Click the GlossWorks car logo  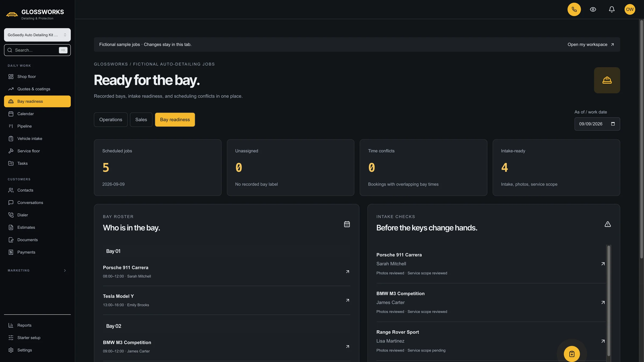coord(12,14)
